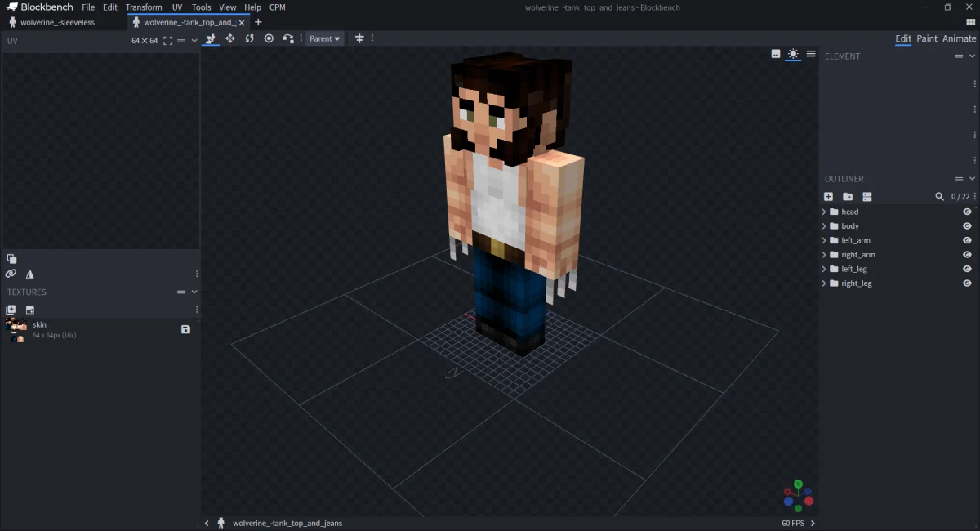Open the File menu
Screen dimensions: 980x531
coord(88,7)
